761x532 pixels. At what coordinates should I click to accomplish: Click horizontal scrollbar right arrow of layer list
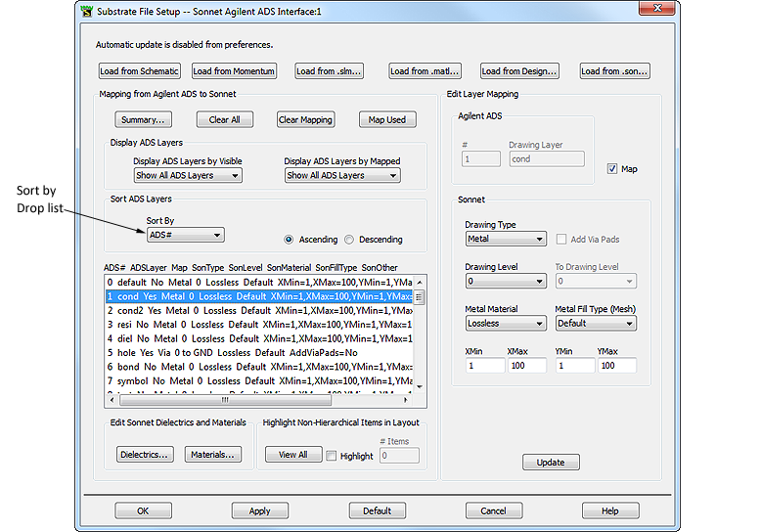[x=406, y=400]
